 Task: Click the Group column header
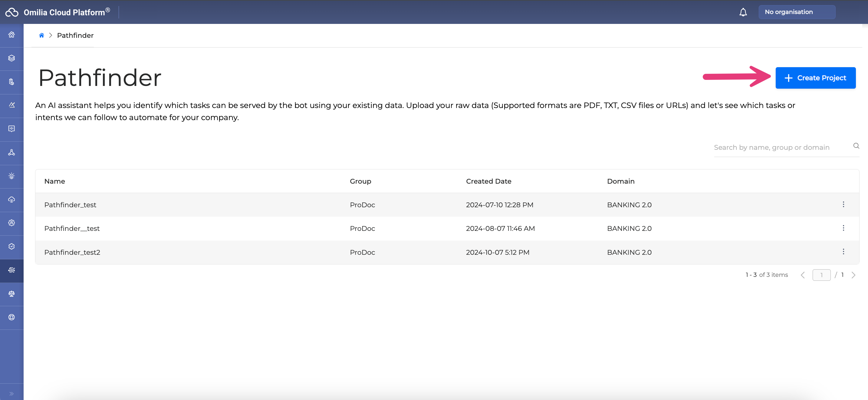point(360,181)
